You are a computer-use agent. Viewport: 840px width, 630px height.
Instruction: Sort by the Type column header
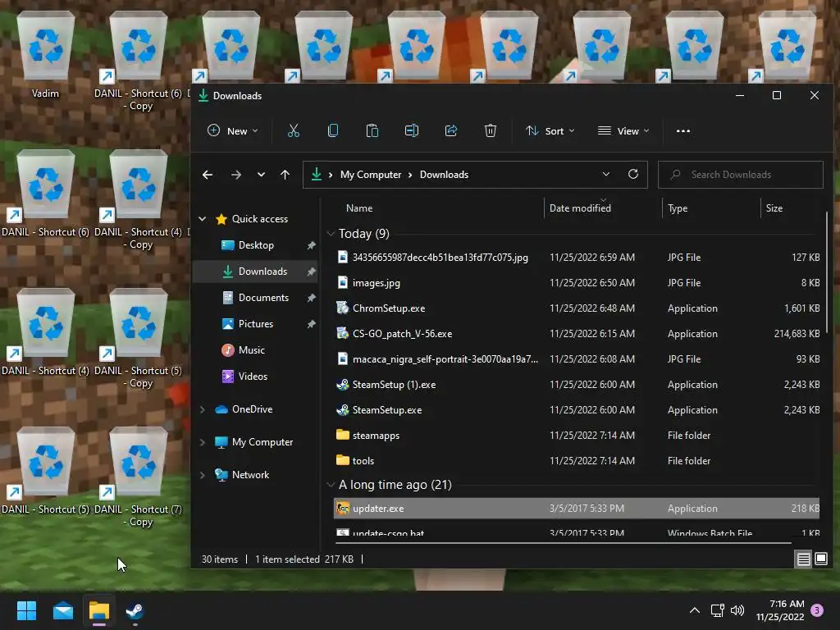677,208
